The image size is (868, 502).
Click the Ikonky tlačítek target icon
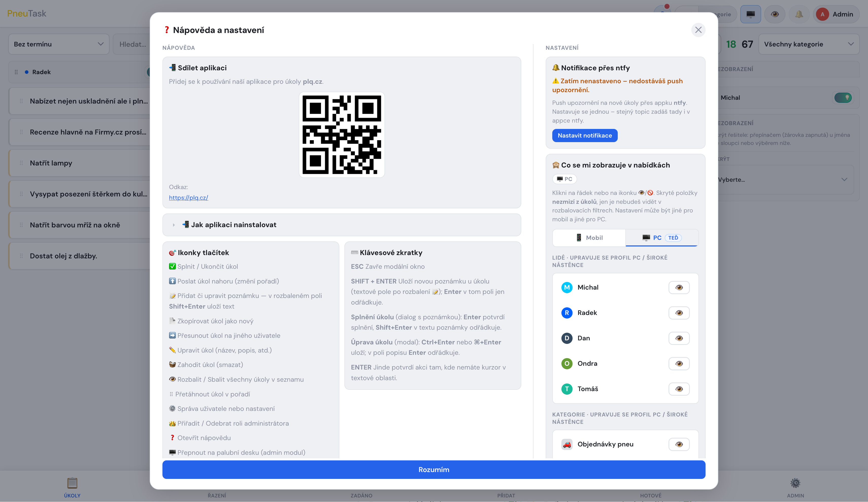pos(173,253)
